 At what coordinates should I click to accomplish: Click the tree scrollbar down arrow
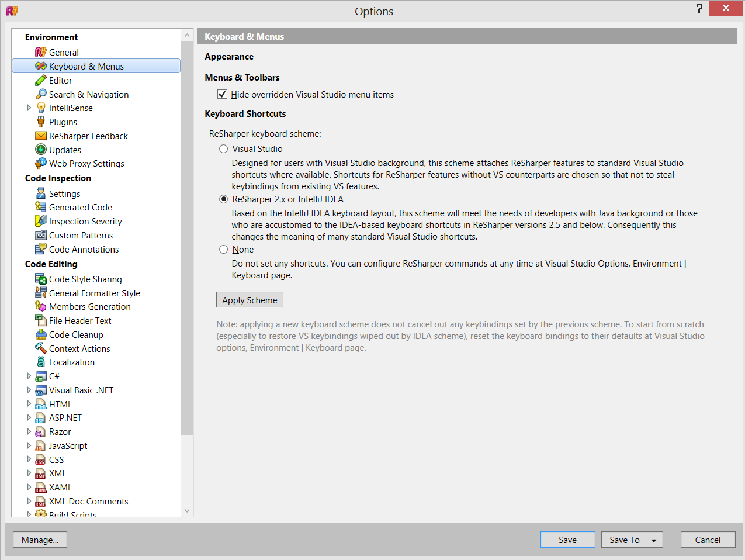pos(187,510)
